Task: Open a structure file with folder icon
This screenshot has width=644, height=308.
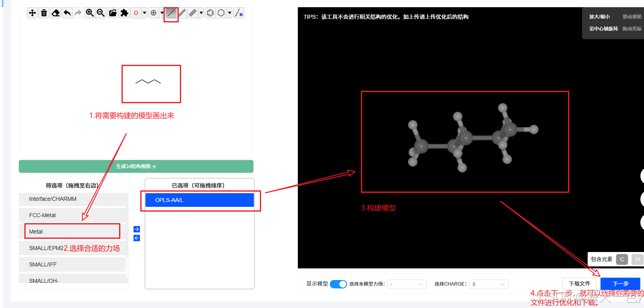Action: coord(113,13)
